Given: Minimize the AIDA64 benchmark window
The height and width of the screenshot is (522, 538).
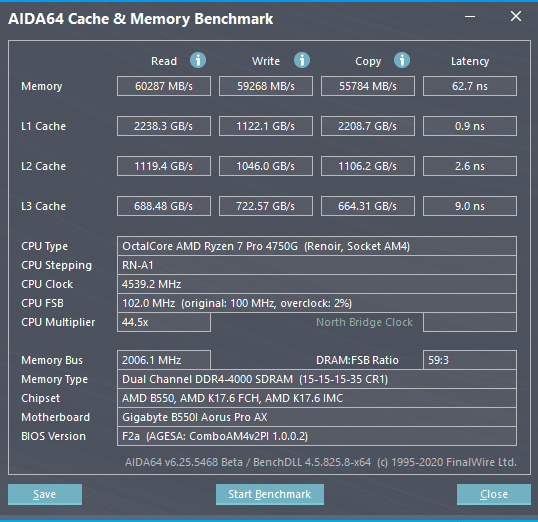Looking at the screenshot, I should pos(470,16).
